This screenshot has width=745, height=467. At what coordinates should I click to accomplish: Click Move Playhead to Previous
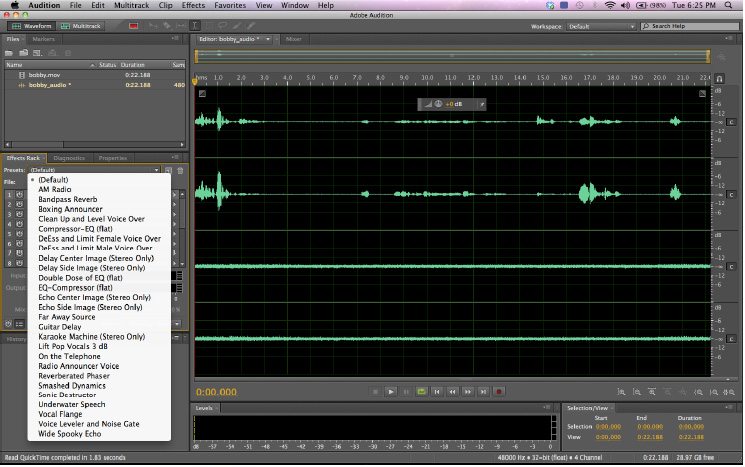(437, 392)
